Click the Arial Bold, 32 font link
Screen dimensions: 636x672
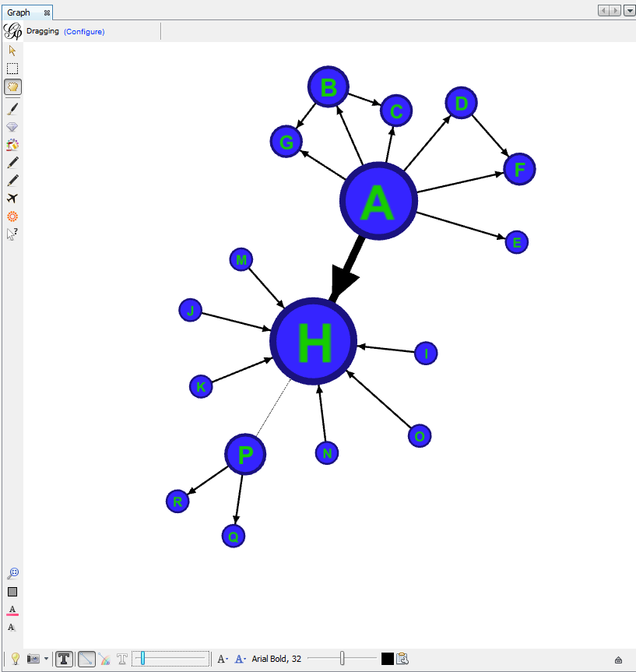(x=276, y=659)
